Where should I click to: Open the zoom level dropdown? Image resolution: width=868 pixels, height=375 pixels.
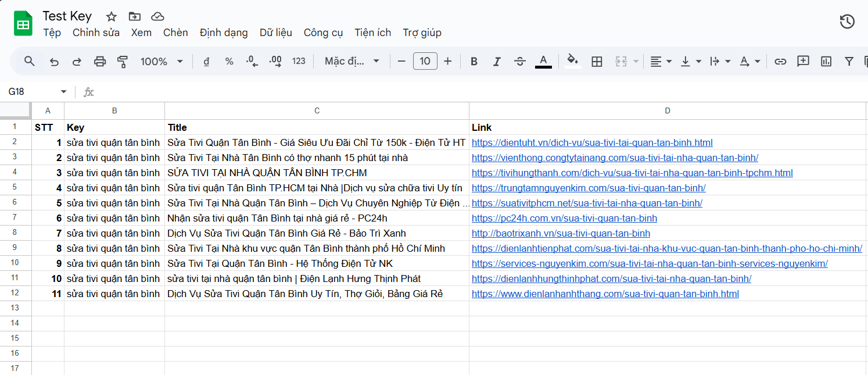click(162, 60)
